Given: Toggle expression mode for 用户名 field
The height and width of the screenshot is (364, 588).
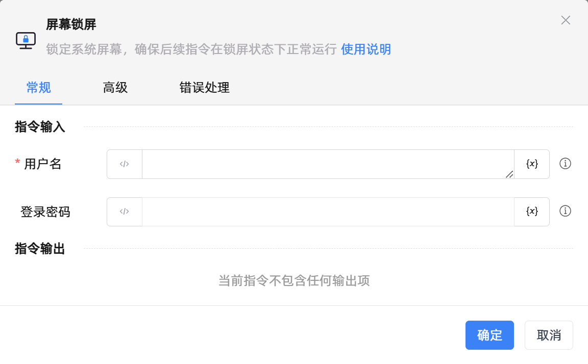Looking at the screenshot, I should point(125,164).
